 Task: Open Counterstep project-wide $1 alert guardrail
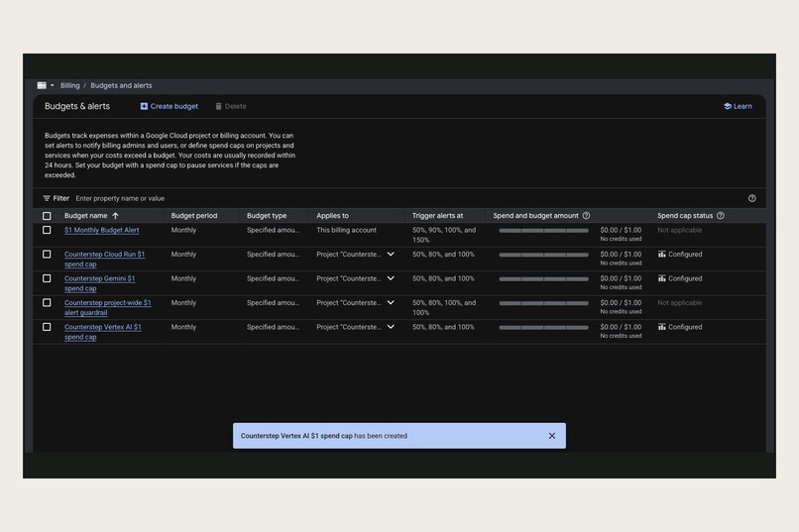click(107, 307)
